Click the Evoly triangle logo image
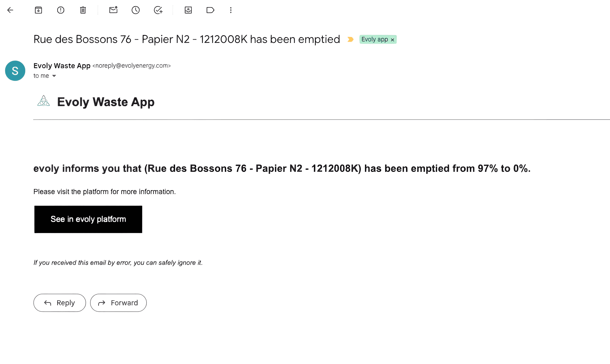 tap(44, 101)
